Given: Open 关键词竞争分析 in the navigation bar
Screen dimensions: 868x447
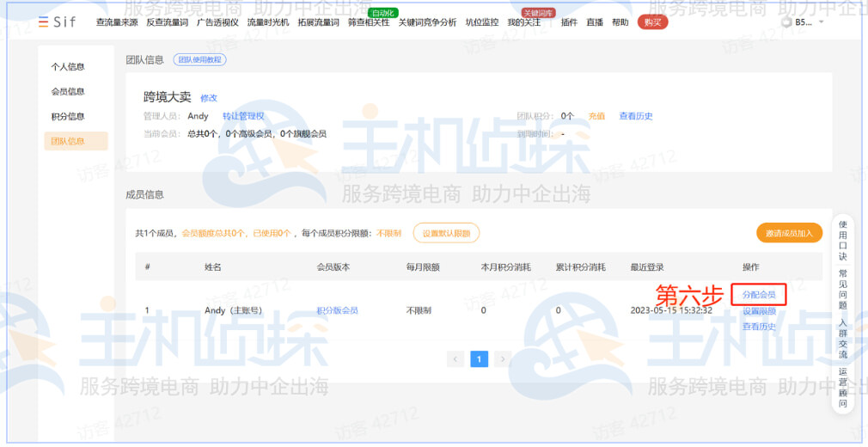Looking at the screenshot, I should [x=427, y=22].
